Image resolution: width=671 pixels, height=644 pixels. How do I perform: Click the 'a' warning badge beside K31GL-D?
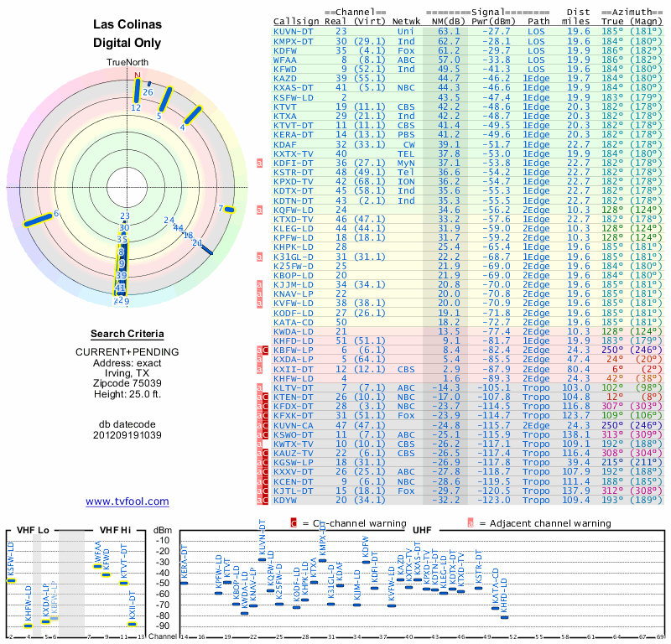pyautogui.click(x=259, y=257)
